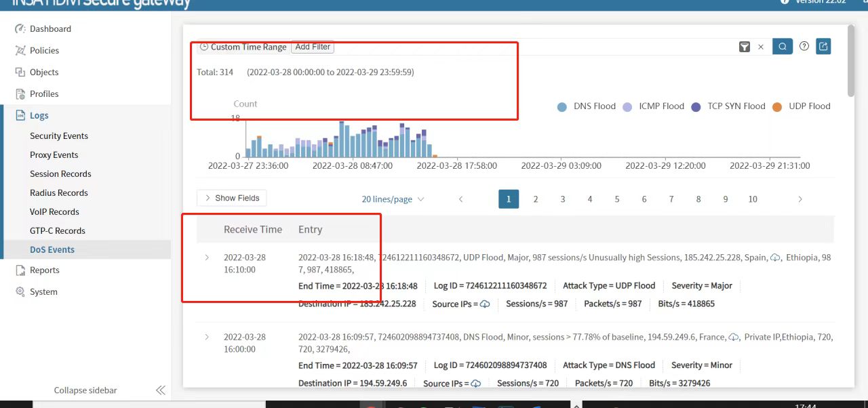Open the 20 lines/page dropdown
This screenshot has height=408, width=868.
click(x=393, y=199)
